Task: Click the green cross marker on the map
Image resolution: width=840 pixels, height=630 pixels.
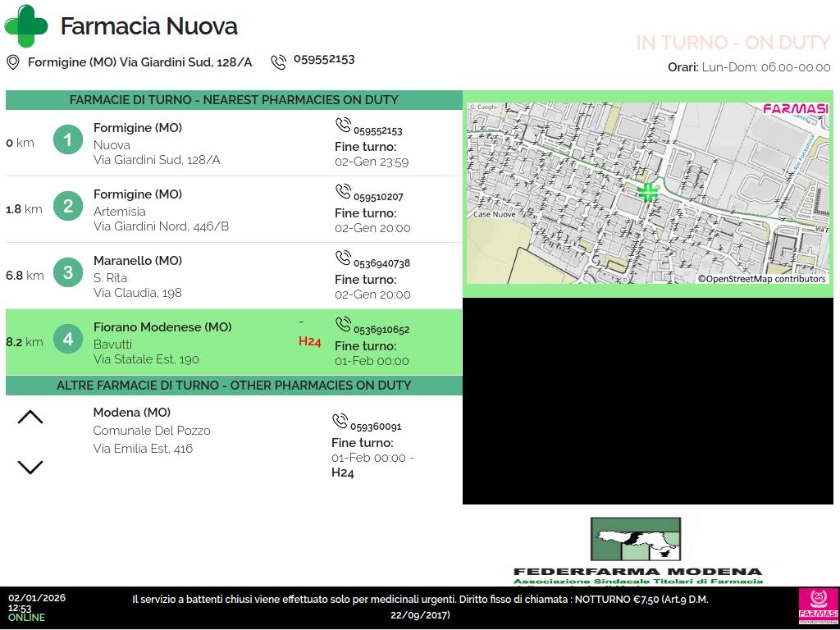Action: click(x=648, y=193)
